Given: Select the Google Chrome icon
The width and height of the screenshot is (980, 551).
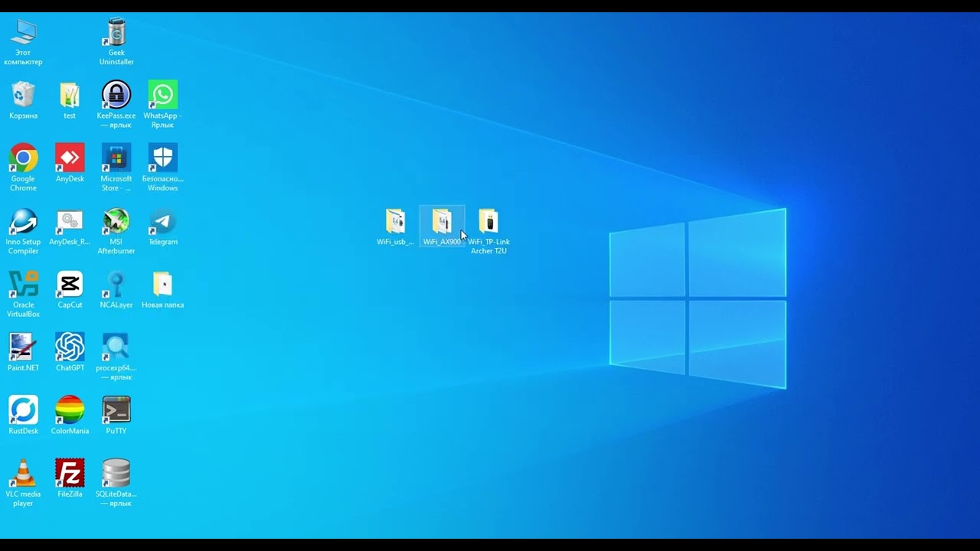Looking at the screenshot, I should tap(23, 158).
